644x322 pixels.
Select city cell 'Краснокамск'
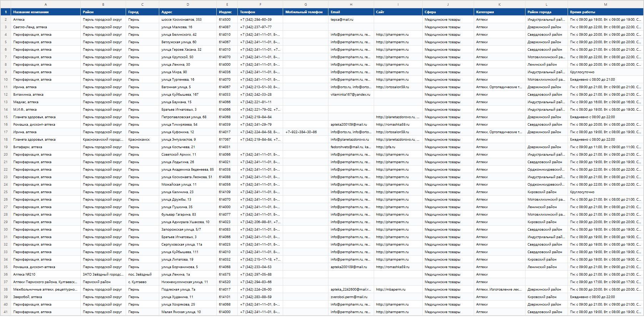(x=142, y=140)
